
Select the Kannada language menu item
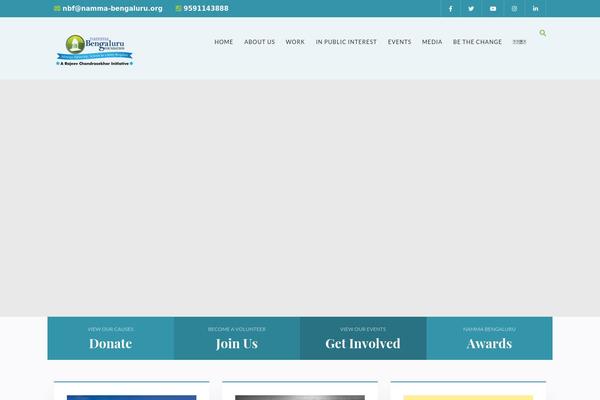[519, 42]
